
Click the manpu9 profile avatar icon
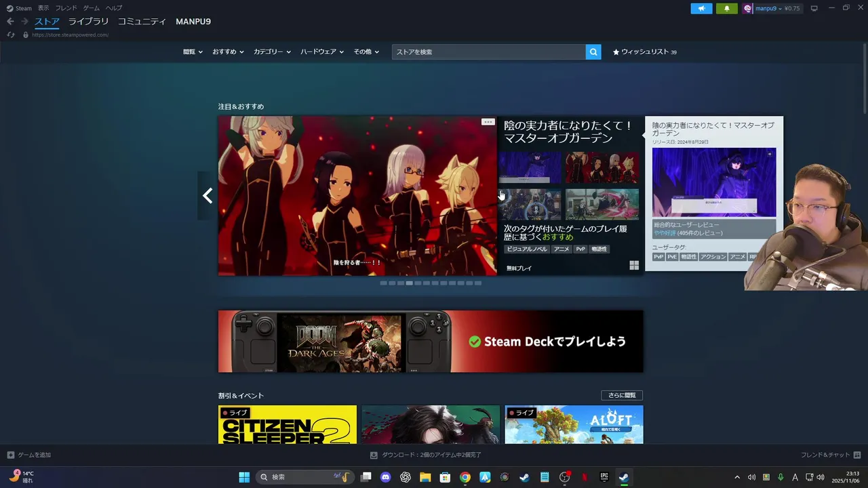(748, 8)
